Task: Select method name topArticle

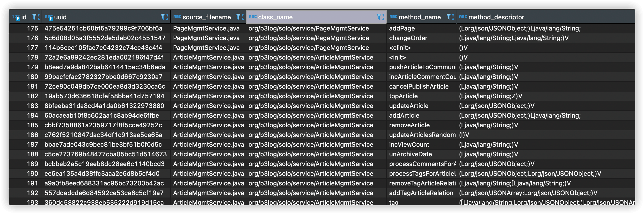Action: (403, 96)
